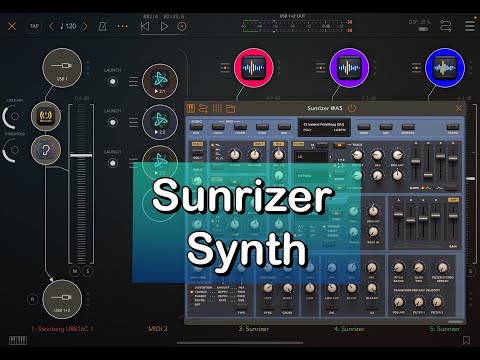Toggle the R record-enable button
This screenshot has height=360, width=480.
point(32,299)
